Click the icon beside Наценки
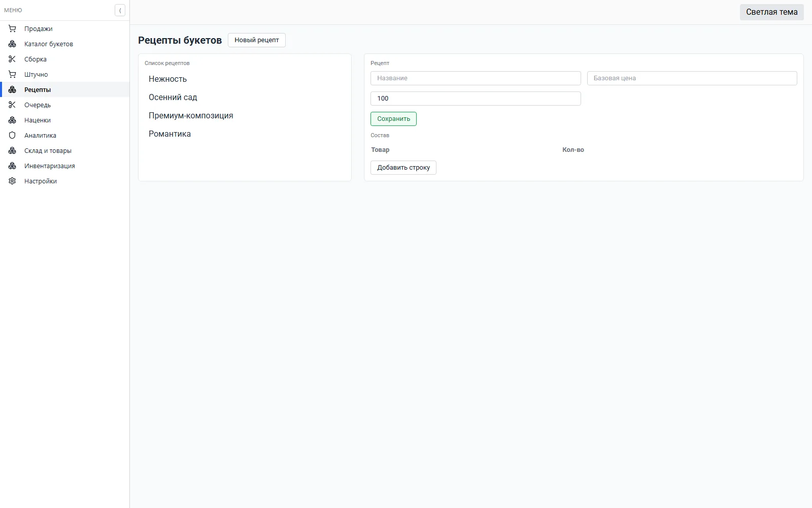This screenshot has width=812, height=508. coord(12,120)
